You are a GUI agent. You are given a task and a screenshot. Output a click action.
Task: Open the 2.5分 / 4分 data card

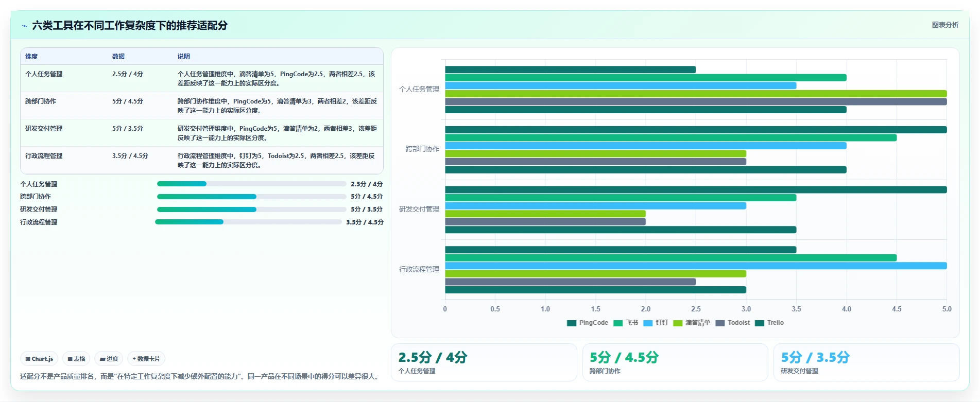484,362
